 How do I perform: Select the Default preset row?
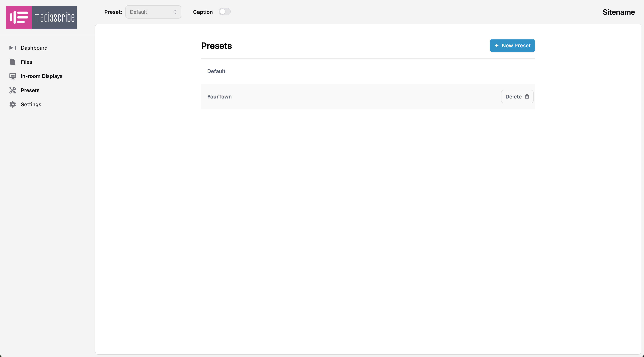[216, 71]
